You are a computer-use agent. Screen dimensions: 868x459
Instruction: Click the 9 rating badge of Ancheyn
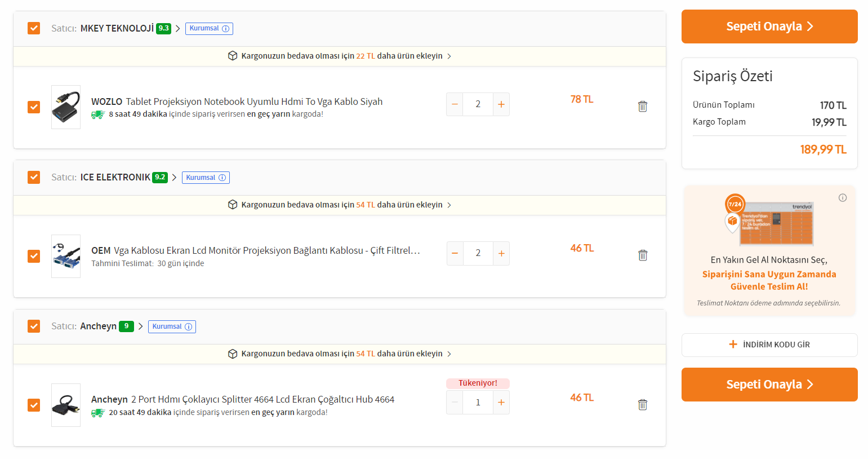tap(126, 326)
